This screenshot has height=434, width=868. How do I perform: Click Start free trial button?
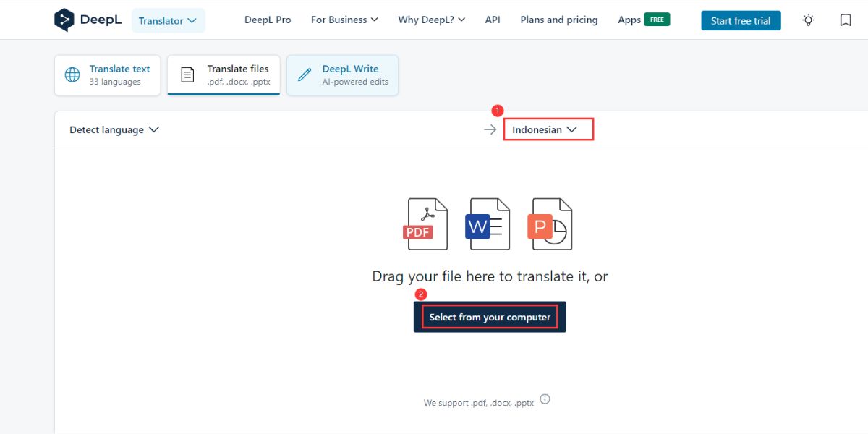(741, 20)
